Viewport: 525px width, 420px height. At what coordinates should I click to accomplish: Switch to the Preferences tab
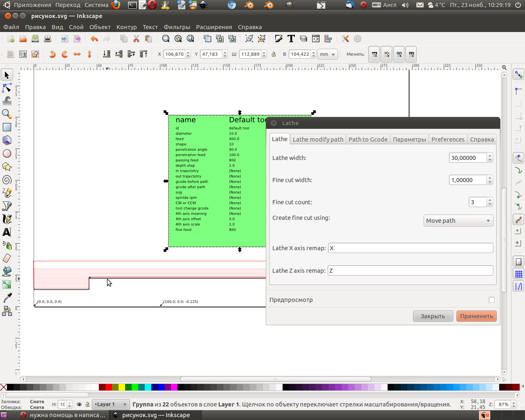click(x=448, y=139)
